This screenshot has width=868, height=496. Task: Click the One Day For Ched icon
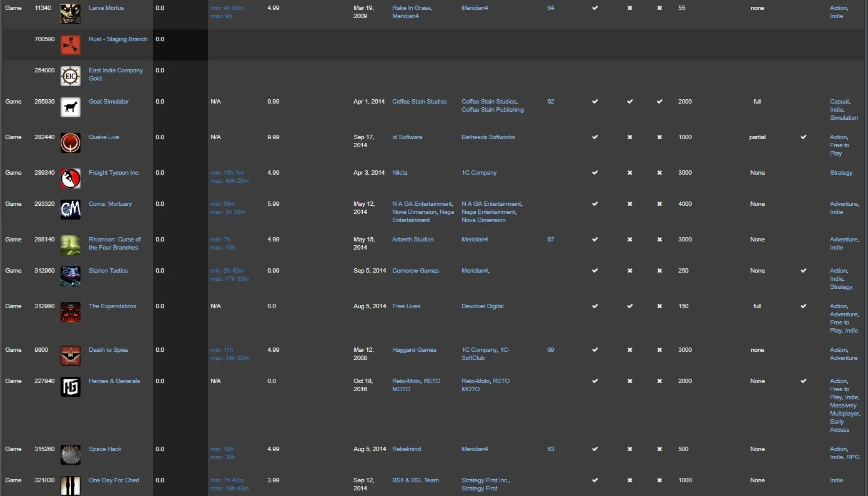71,486
